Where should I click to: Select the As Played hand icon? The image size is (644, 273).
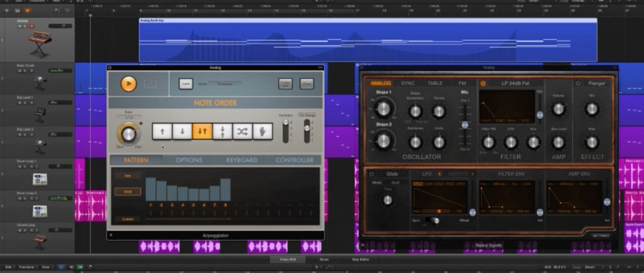click(262, 131)
